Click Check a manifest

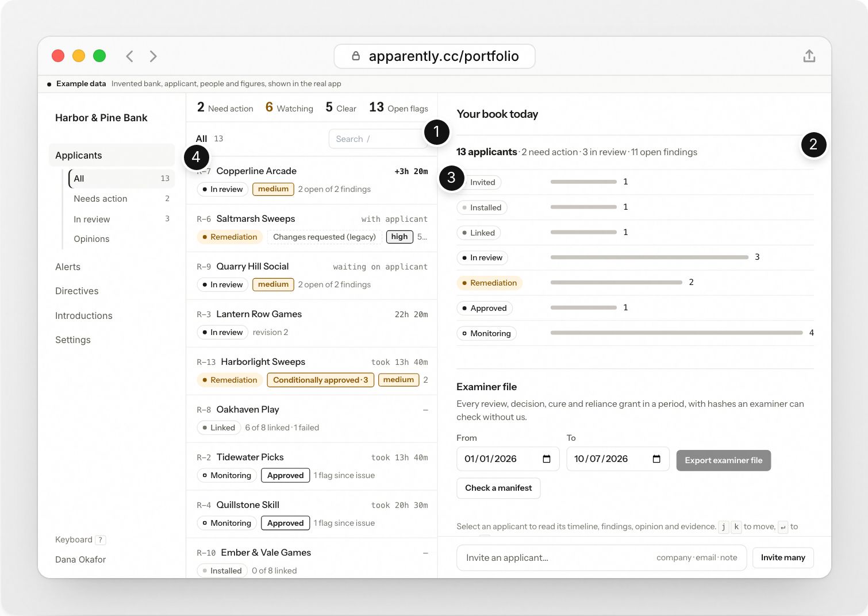(x=498, y=488)
